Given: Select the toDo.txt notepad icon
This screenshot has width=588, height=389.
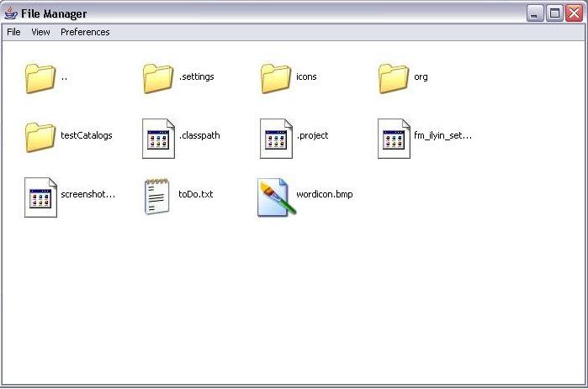Looking at the screenshot, I should point(157,197).
